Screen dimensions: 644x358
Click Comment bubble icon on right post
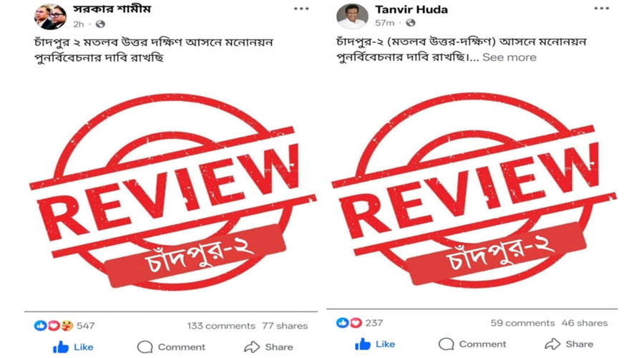[446, 344]
